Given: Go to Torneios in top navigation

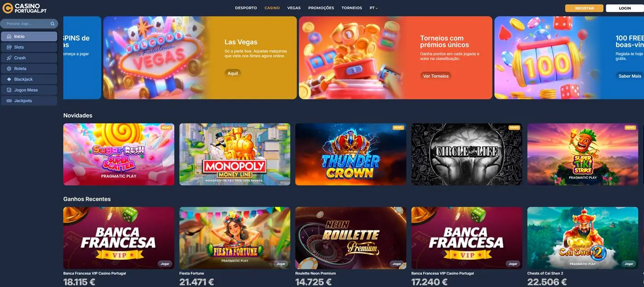Looking at the screenshot, I should click(x=352, y=8).
